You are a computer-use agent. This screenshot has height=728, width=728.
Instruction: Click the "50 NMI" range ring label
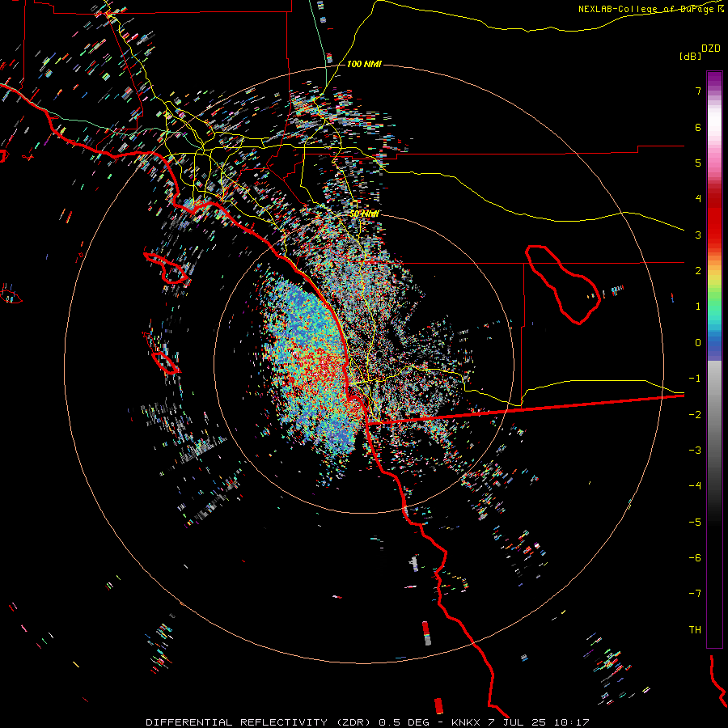pyautogui.click(x=365, y=214)
